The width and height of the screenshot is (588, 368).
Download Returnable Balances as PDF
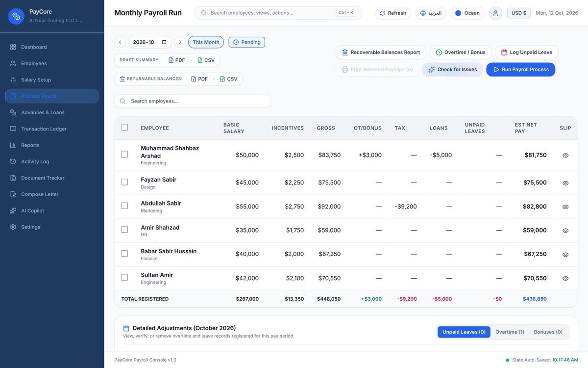(199, 79)
